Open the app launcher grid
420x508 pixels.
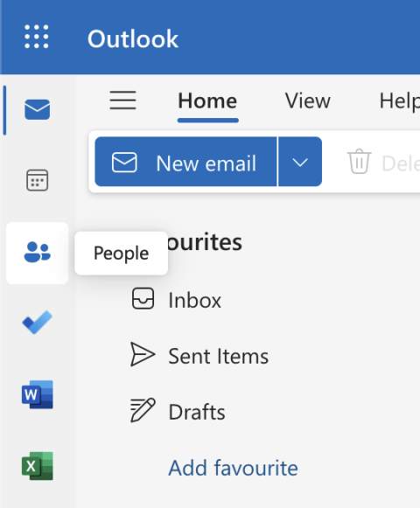coord(37,37)
